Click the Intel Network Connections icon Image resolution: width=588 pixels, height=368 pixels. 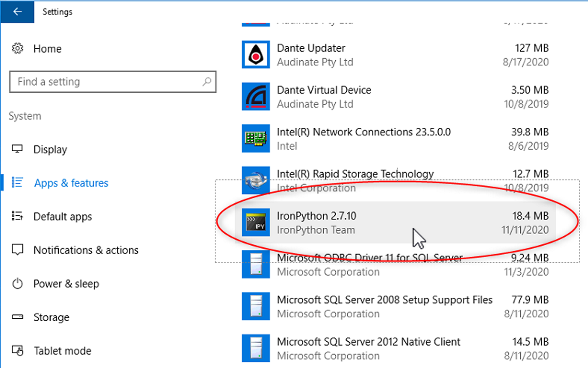coord(256,138)
